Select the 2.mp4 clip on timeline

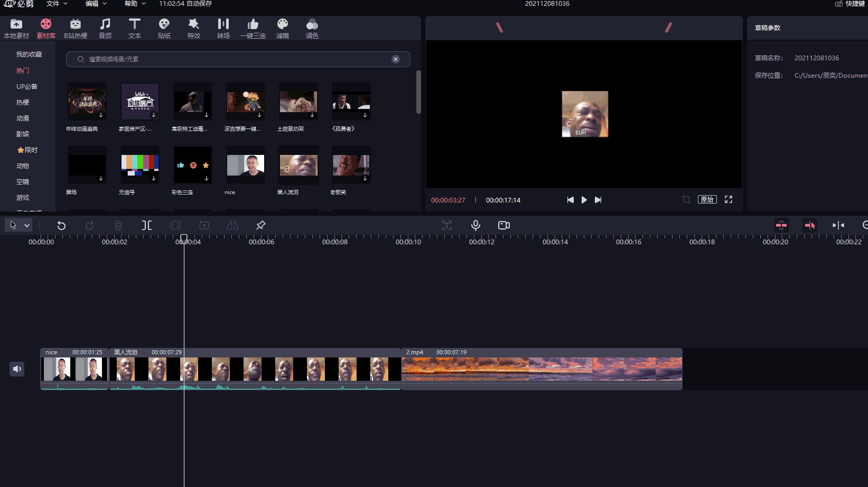[542, 369]
